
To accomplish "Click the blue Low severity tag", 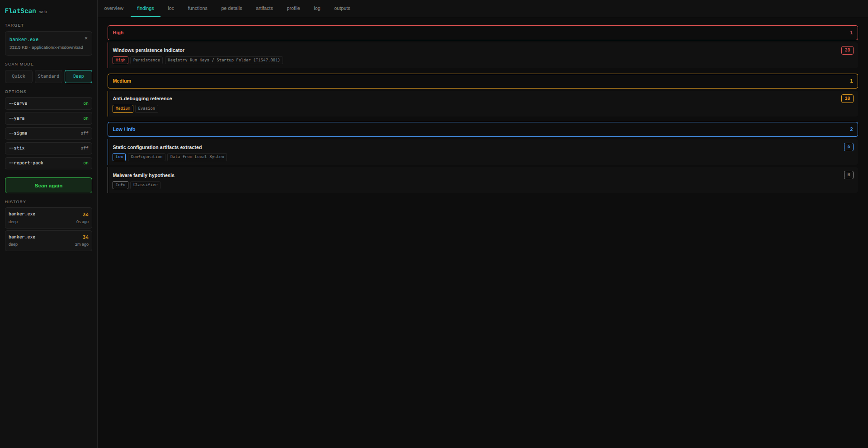I will (x=119, y=157).
